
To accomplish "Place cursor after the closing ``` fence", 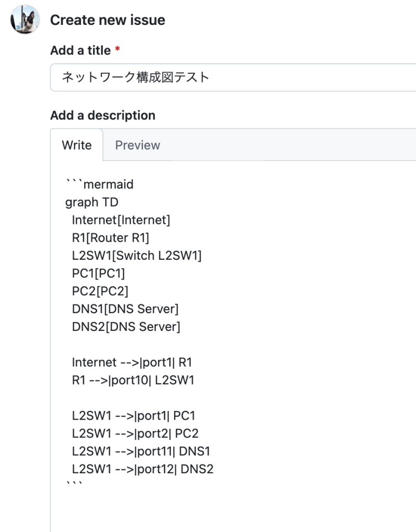I will [83, 484].
